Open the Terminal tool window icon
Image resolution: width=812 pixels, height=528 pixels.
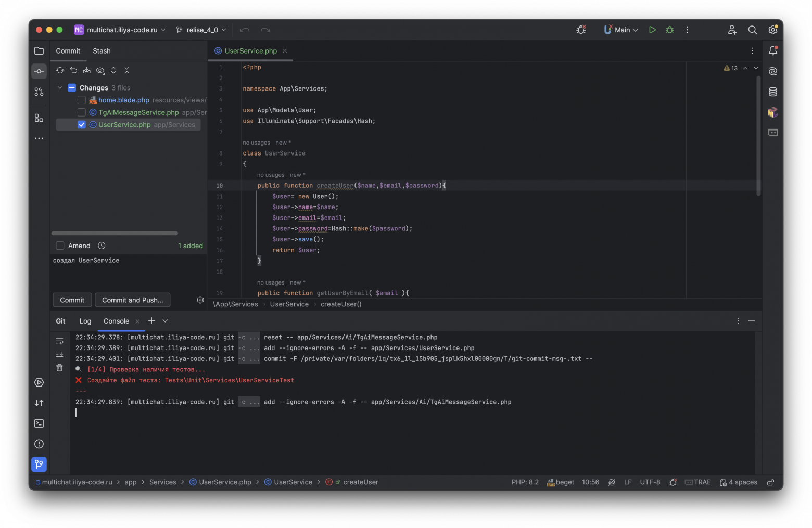(x=39, y=423)
